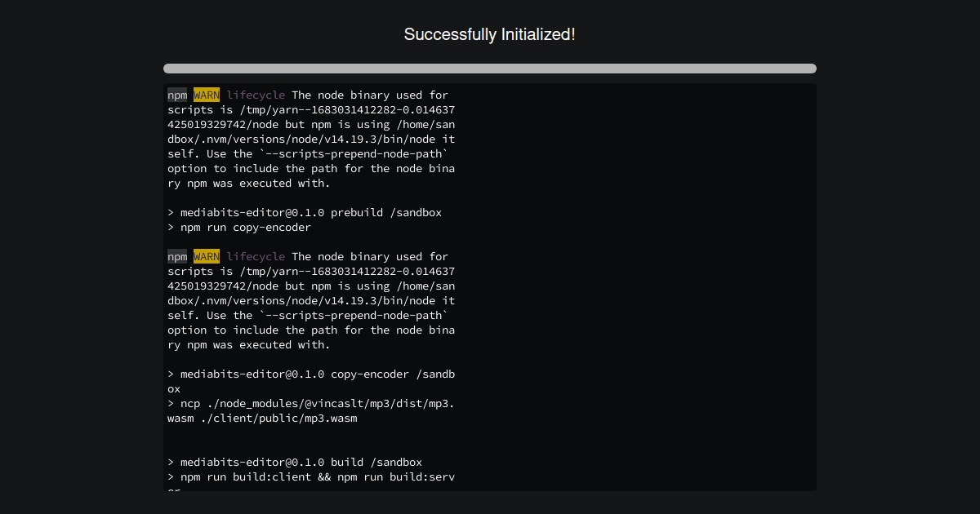The image size is (980, 514).
Task: Click the purple lifecycle label in first warning
Action: pos(256,95)
